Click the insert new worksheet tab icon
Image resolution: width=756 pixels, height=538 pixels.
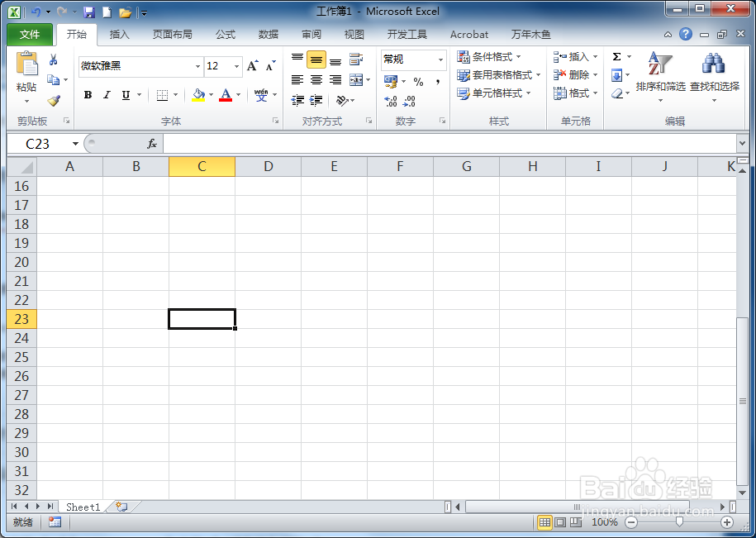122,507
